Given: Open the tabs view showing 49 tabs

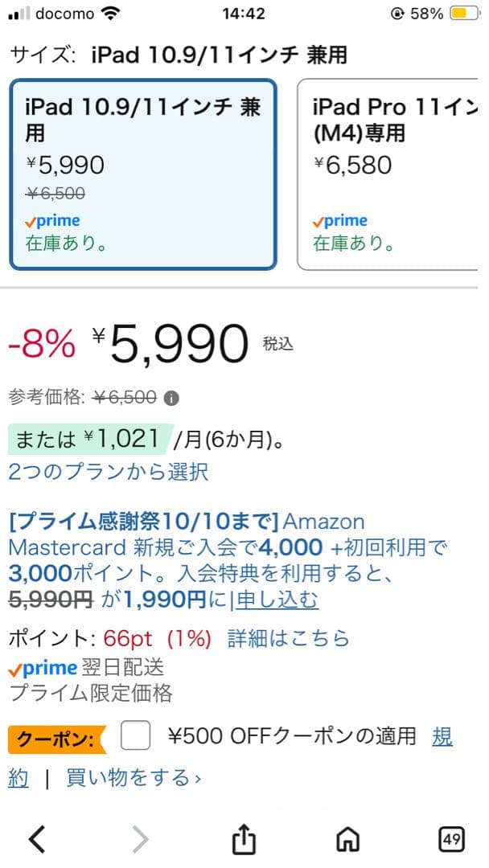Looking at the screenshot, I should 452,838.
